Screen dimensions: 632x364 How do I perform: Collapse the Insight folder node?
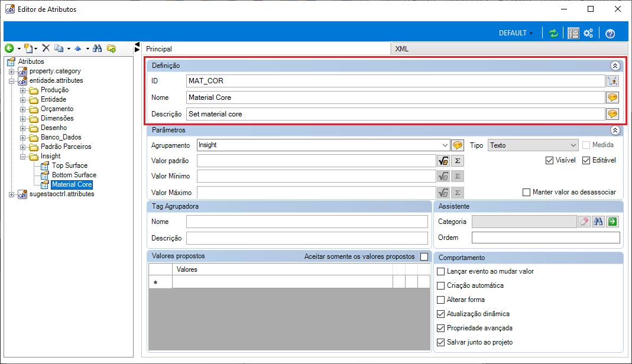23,156
